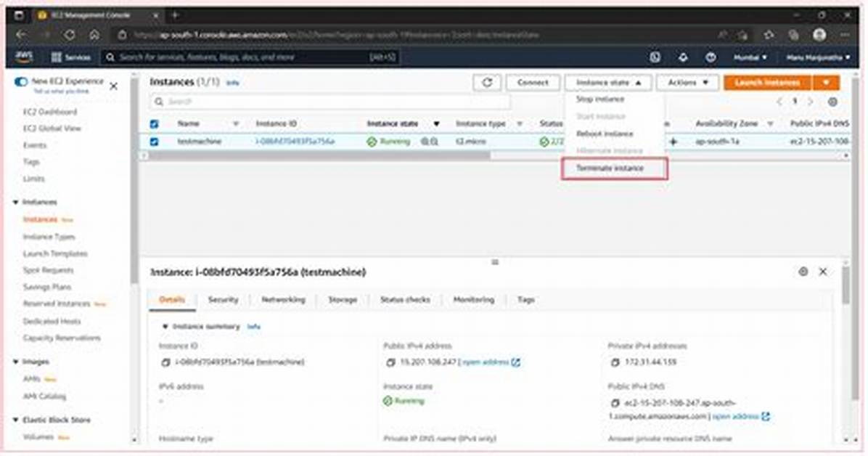The width and height of the screenshot is (868, 456).
Task: Open Instance state dropdown
Action: pos(608,83)
